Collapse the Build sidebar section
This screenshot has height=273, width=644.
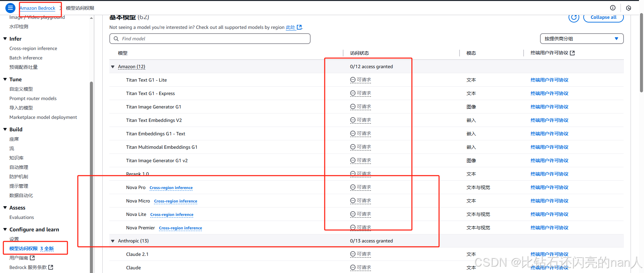(x=5, y=129)
